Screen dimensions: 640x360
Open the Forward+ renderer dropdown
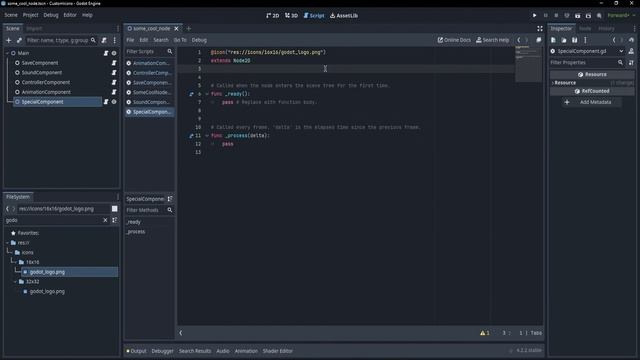tap(621, 16)
